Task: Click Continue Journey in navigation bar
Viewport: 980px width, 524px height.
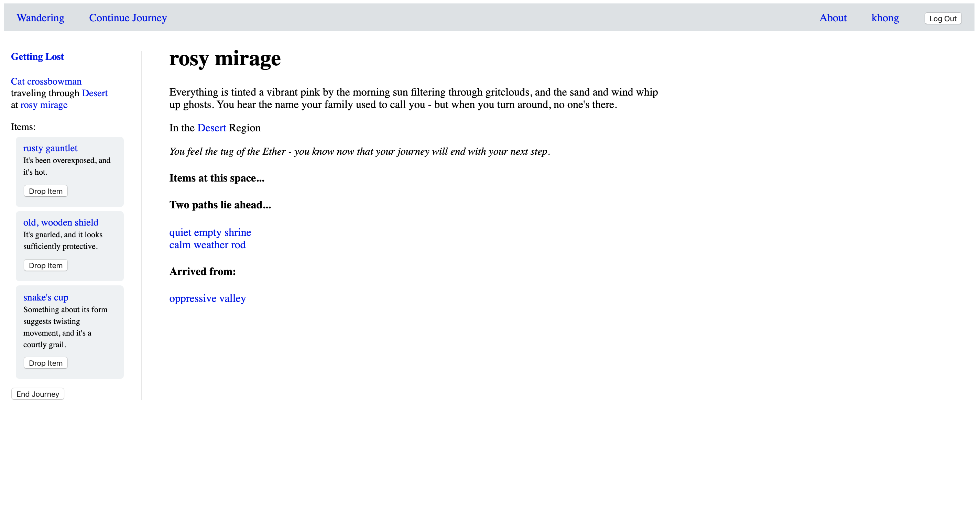Action: 128,18
